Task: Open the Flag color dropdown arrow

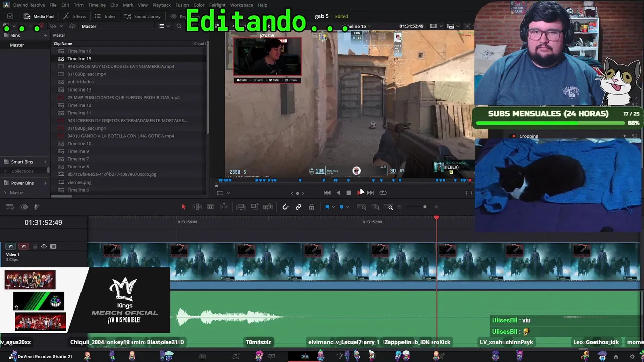Action: pyautogui.click(x=333, y=207)
